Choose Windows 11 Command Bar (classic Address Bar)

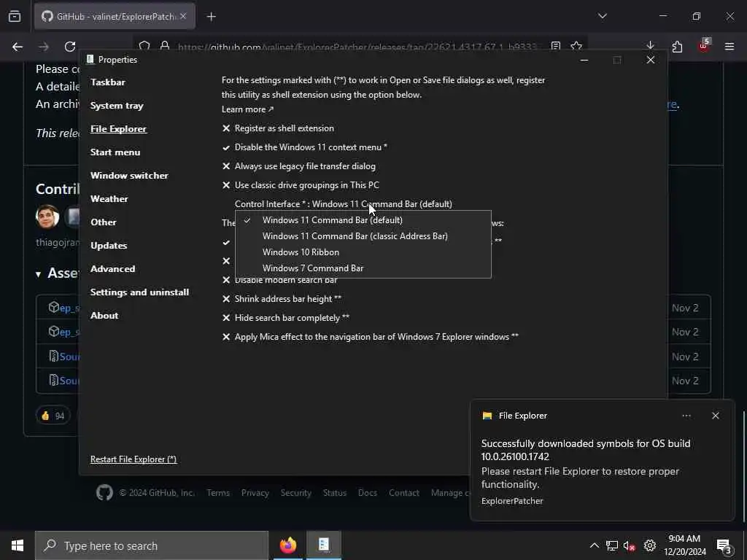[x=363, y=236]
